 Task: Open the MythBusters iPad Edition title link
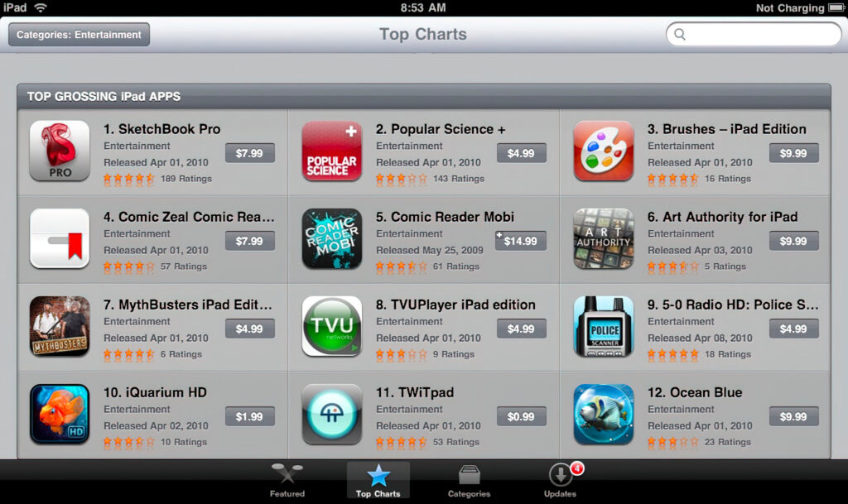188,305
